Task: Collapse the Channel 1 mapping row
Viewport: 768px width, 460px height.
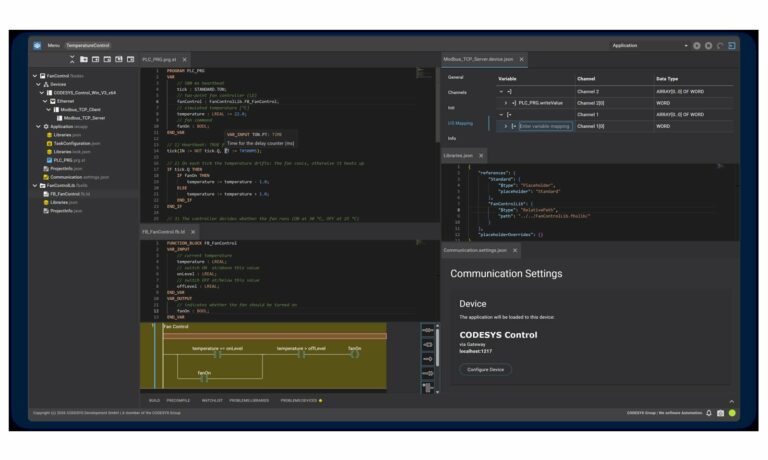Action: [501, 115]
